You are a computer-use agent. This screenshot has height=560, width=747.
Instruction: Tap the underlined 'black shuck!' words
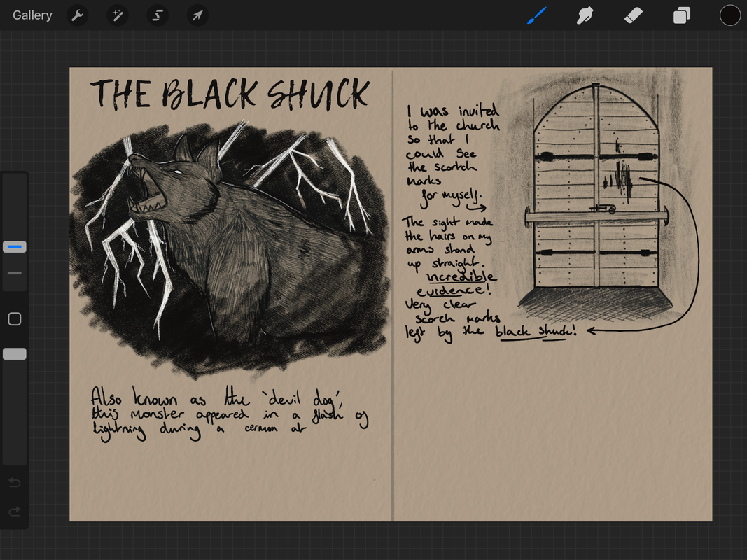[x=536, y=332]
